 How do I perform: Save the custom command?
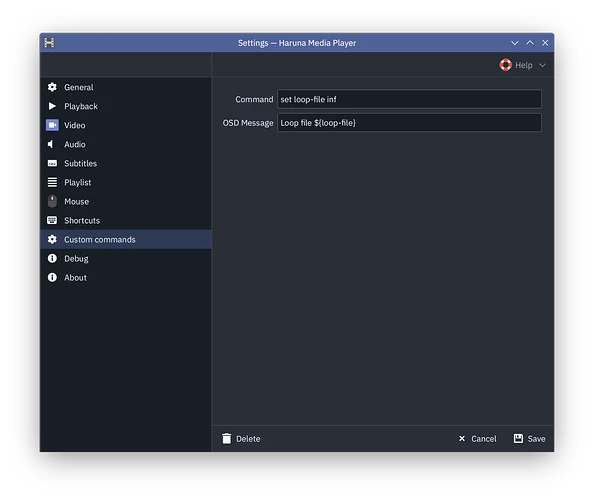coord(529,439)
